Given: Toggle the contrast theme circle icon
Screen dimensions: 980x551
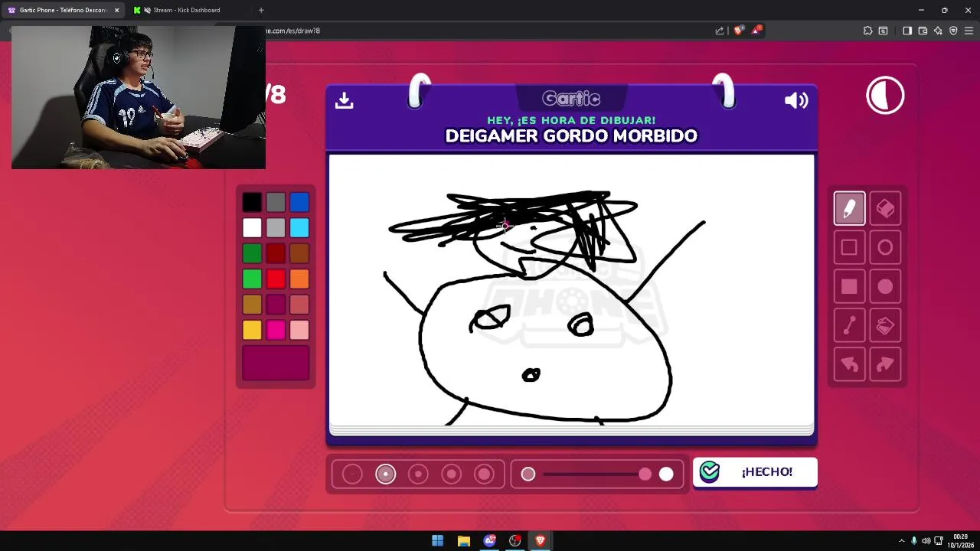Looking at the screenshot, I should [885, 96].
